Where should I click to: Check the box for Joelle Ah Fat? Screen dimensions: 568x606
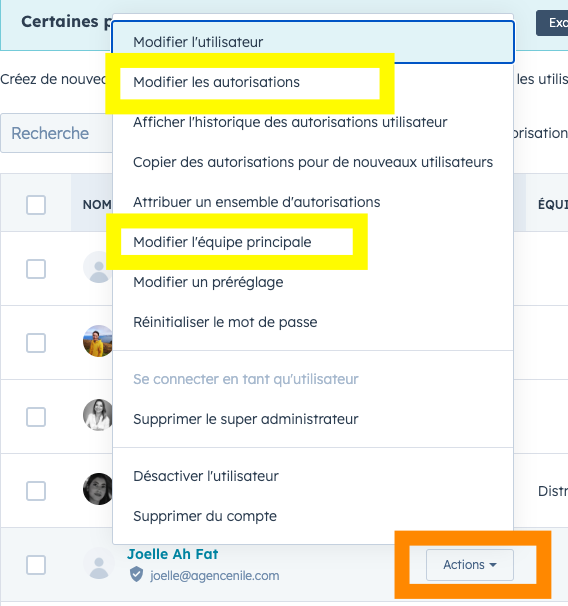[36, 565]
